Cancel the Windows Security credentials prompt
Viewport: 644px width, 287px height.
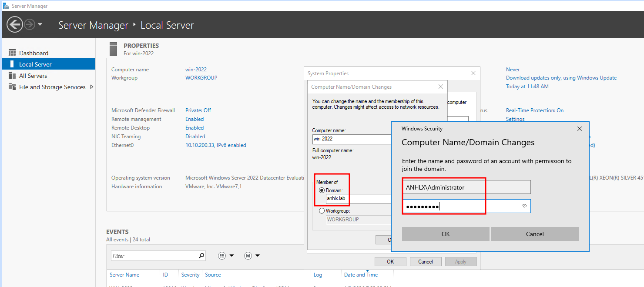(x=535, y=234)
